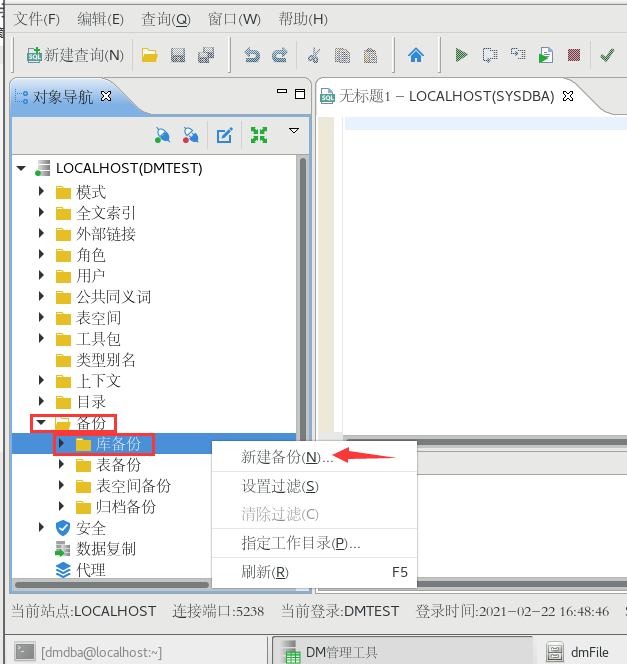Open the navigator view menu triangle

(x=294, y=130)
